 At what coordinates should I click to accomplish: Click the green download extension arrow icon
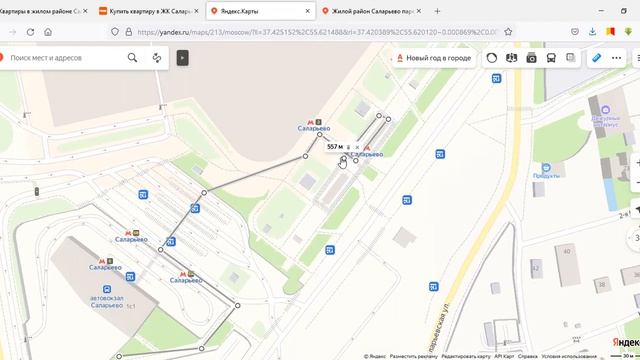[628, 32]
